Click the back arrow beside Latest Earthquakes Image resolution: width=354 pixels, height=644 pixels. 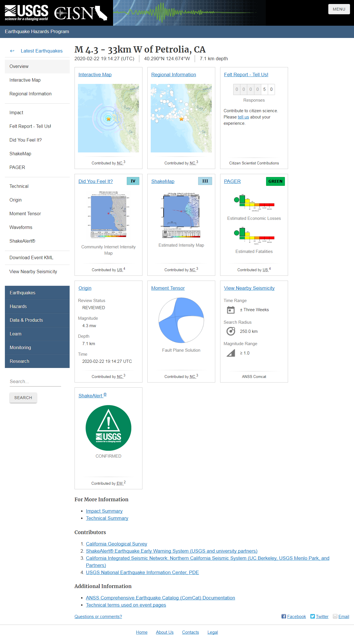12,51
